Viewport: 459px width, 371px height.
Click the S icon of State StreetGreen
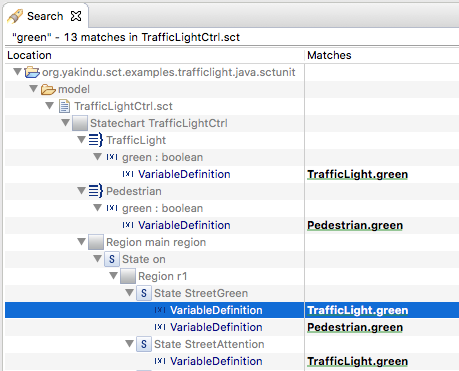[x=144, y=293]
